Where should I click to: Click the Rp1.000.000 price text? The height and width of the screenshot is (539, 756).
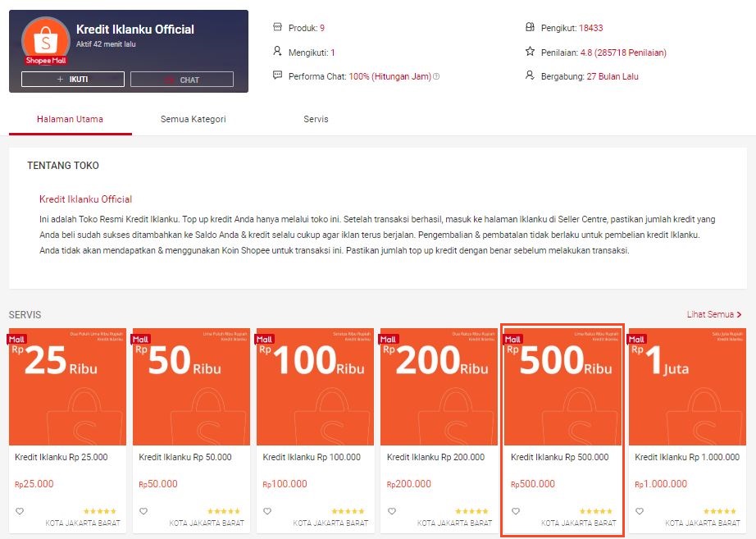pyautogui.click(x=661, y=484)
